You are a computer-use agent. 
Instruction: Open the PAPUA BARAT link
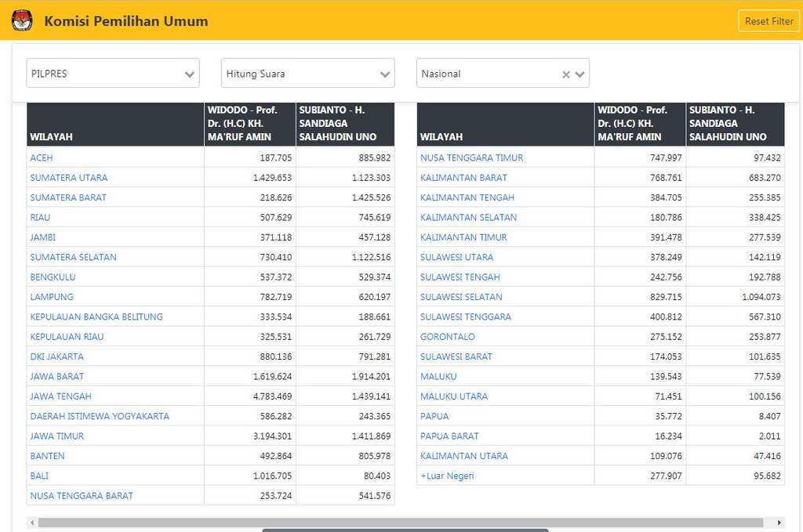(x=449, y=436)
